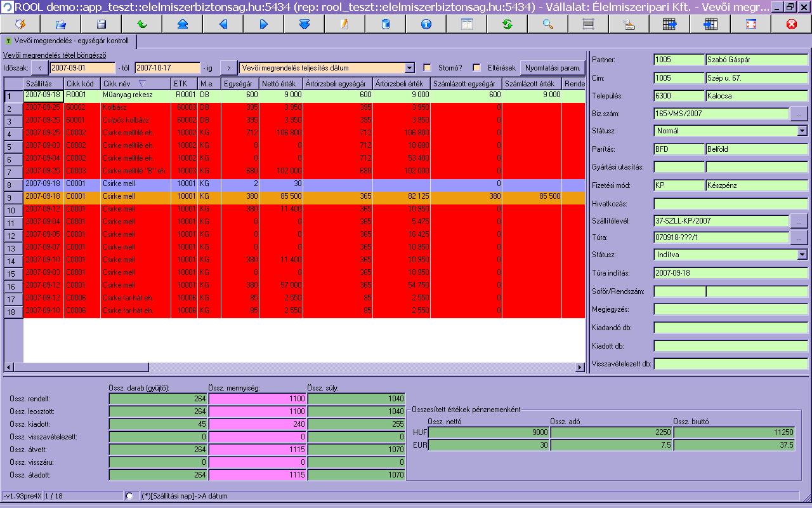Click the Nyomtatási param. button
Screen dimensions: 812x508
pyautogui.click(x=552, y=68)
